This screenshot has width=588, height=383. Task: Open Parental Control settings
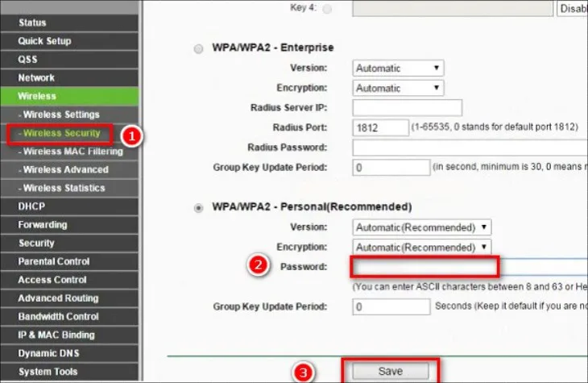click(54, 261)
